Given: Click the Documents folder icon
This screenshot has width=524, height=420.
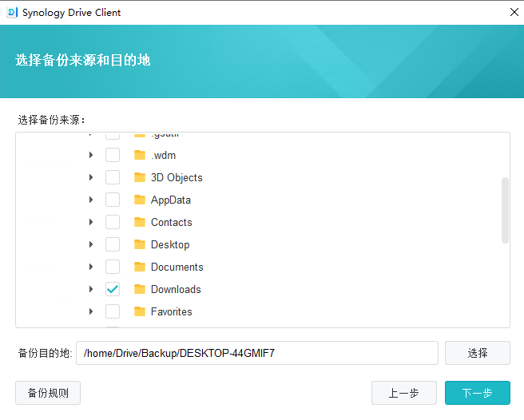Looking at the screenshot, I should point(140,267).
